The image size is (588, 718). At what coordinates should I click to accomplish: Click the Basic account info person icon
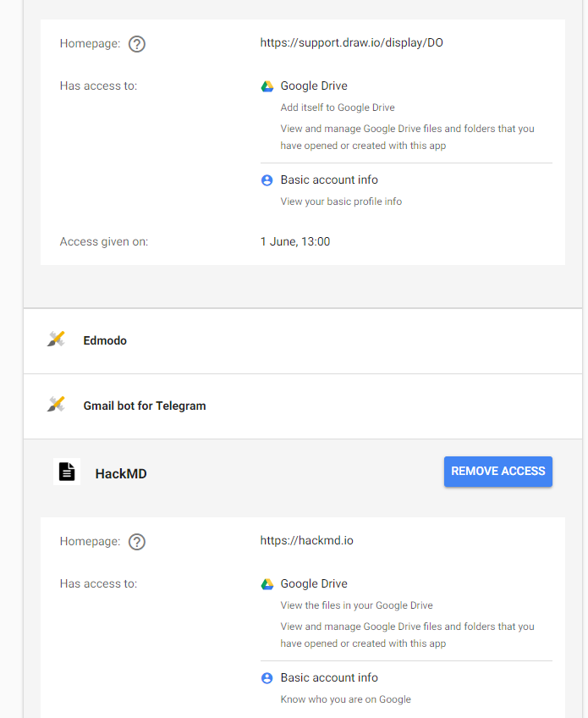click(267, 179)
